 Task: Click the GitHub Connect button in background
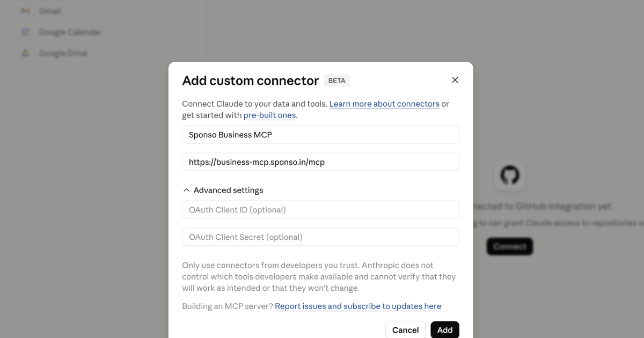tap(510, 247)
